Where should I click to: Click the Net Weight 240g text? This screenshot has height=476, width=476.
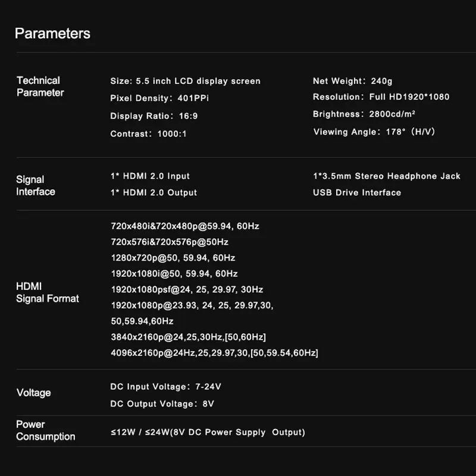click(x=352, y=81)
